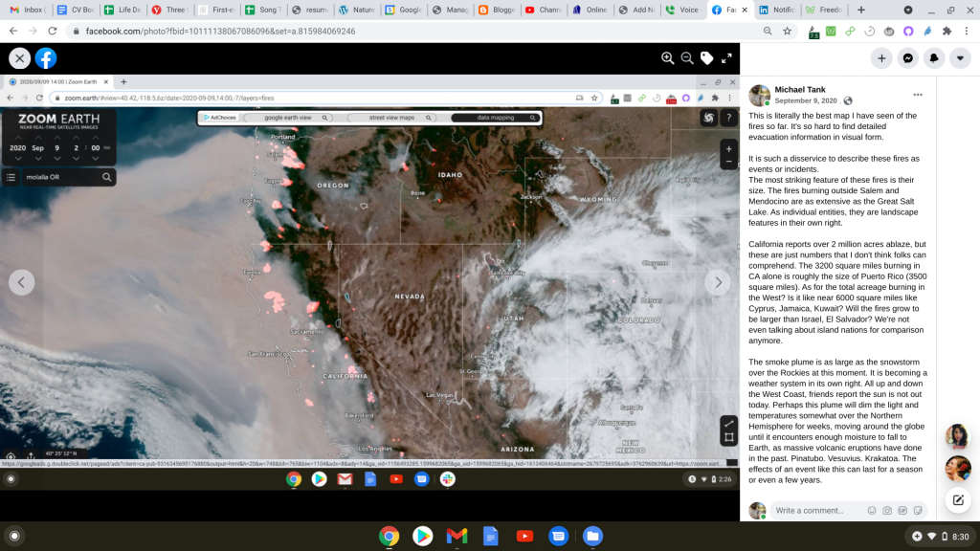Insert an emoji in the comment
980x551 pixels.
coord(872,511)
